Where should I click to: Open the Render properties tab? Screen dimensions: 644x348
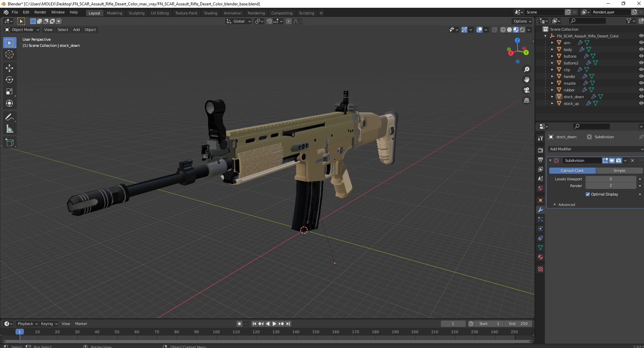pos(540,150)
